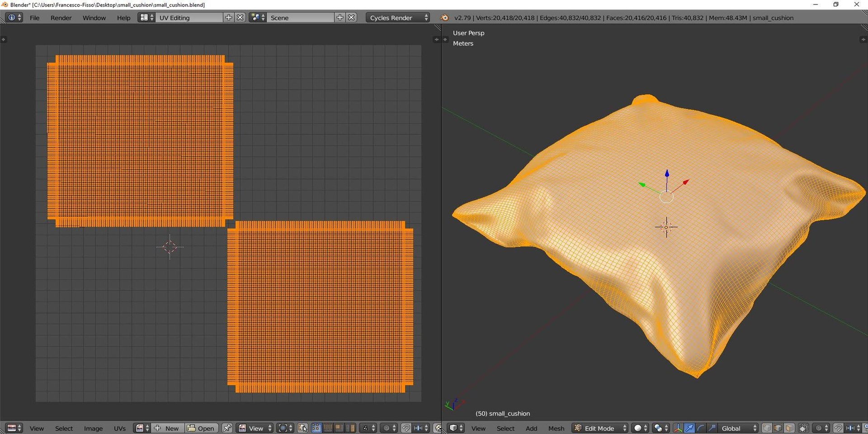The height and width of the screenshot is (434, 868).
Task: Select face select mode cube icon
Action: (789, 428)
